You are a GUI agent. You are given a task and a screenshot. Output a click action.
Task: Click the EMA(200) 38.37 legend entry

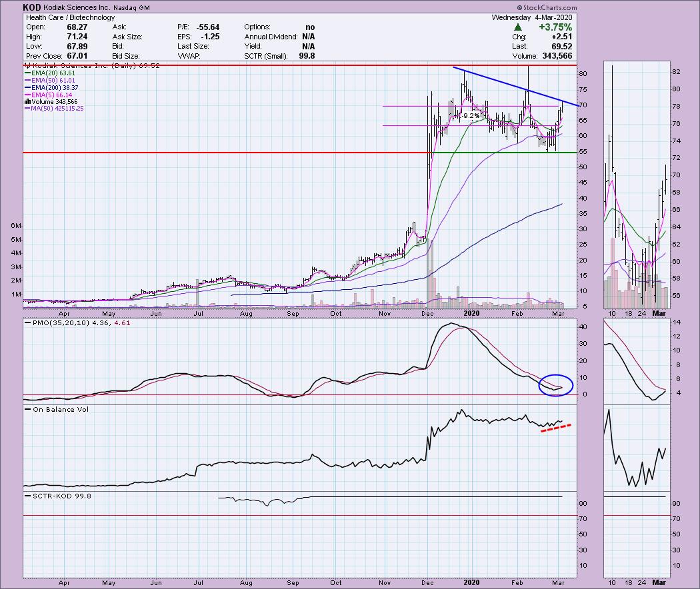51,87
